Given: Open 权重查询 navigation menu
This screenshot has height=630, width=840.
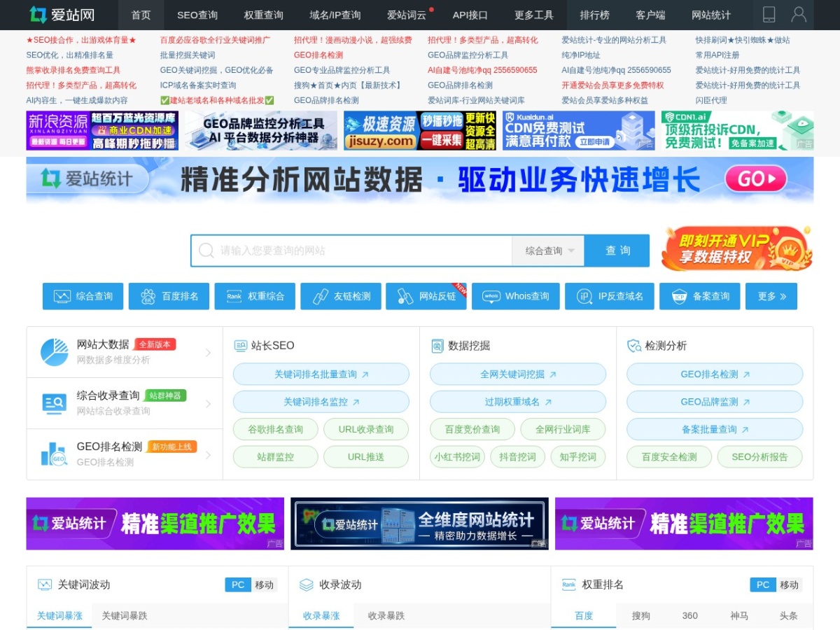Looking at the screenshot, I should (x=264, y=15).
